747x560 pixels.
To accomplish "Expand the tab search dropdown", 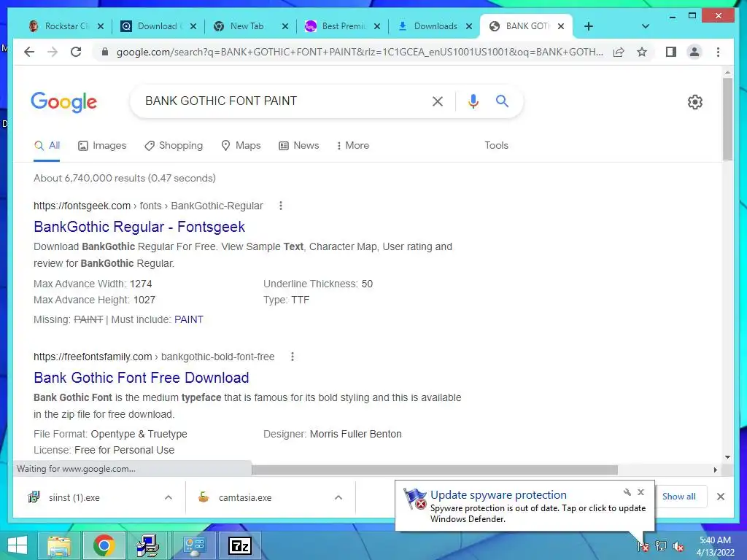I will (645, 26).
